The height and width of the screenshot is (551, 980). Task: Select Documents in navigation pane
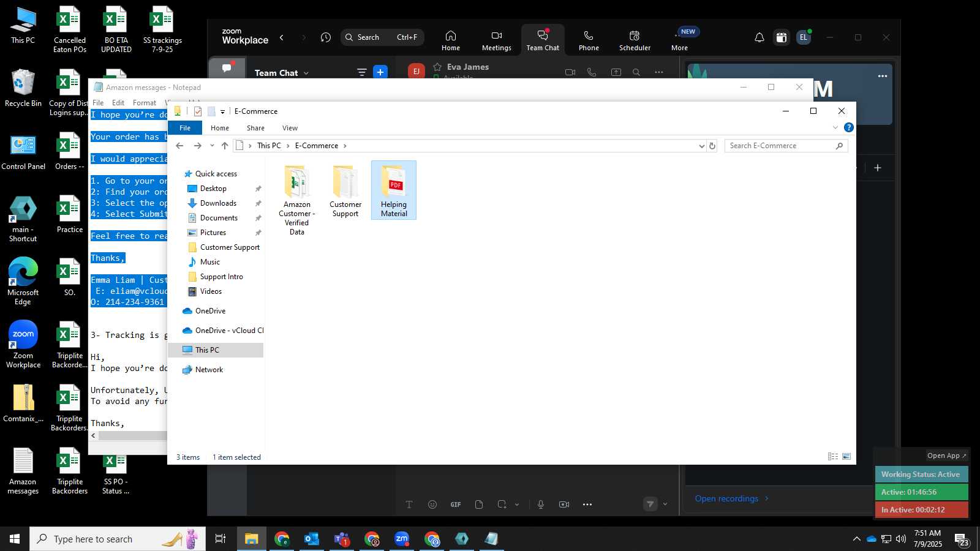[219, 218]
